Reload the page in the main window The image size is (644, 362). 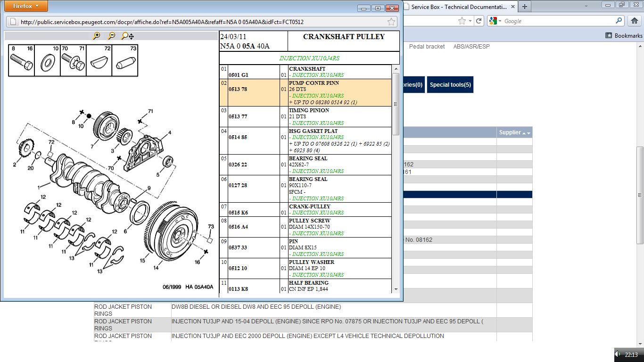coord(479,21)
